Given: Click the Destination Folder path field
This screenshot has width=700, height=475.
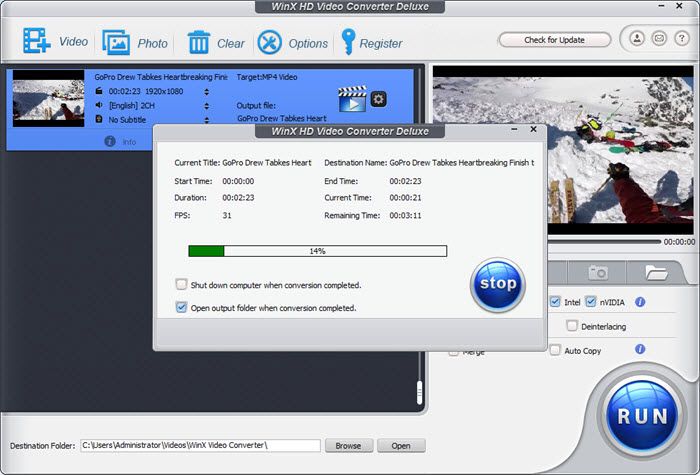Looking at the screenshot, I should (200, 445).
